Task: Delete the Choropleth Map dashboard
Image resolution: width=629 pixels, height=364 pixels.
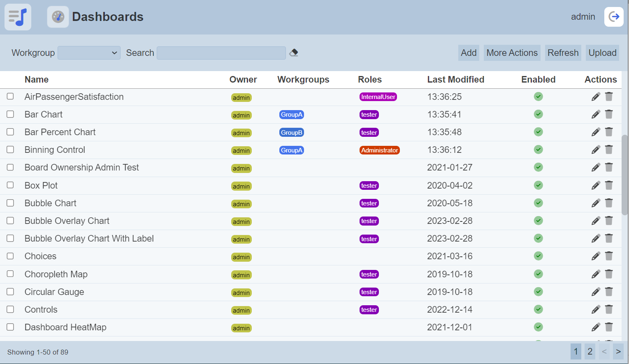Action: 609,274
